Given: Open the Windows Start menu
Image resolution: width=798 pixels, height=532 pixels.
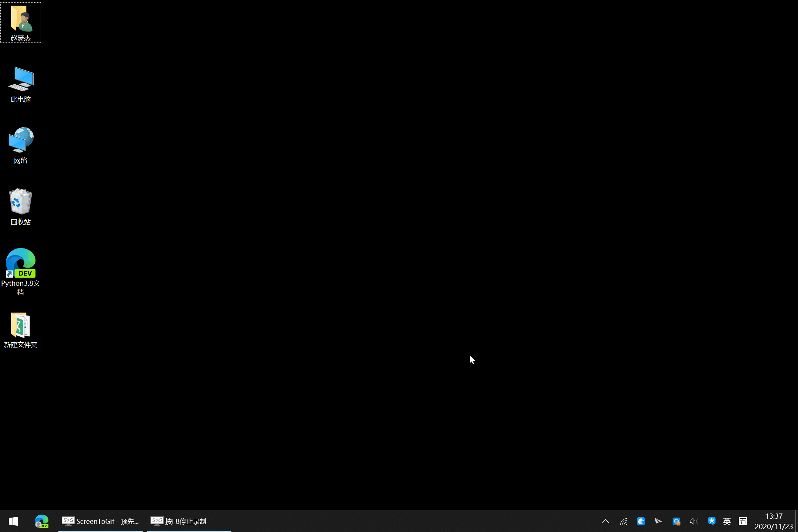Looking at the screenshot, I should 13,521.
